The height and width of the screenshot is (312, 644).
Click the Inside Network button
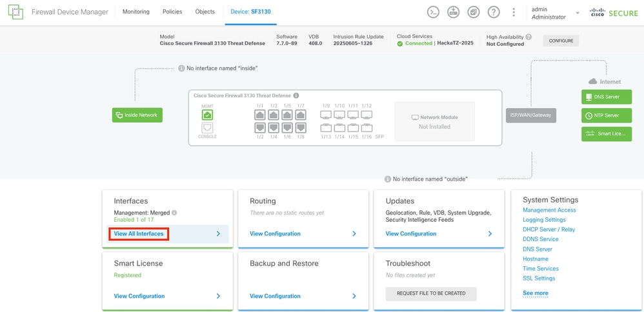coord(137,115)
